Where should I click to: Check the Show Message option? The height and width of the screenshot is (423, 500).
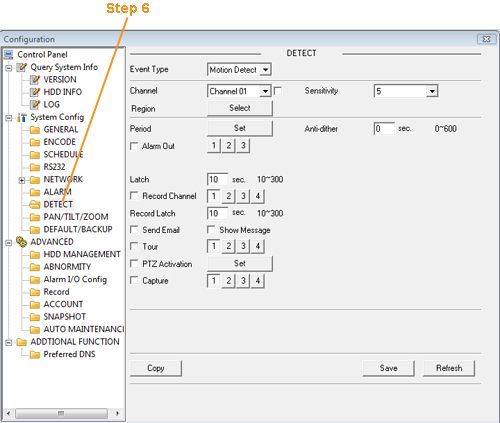click(211, 229)
